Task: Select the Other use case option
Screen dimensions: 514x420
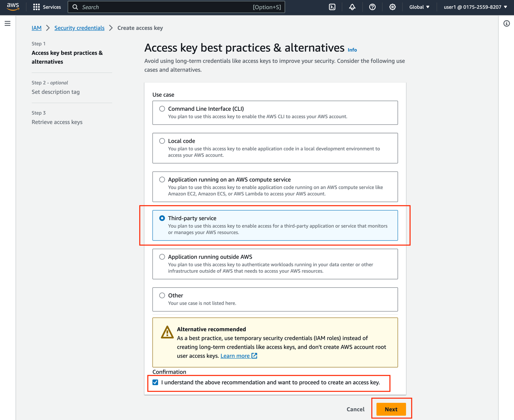Action: coord(162,295)
